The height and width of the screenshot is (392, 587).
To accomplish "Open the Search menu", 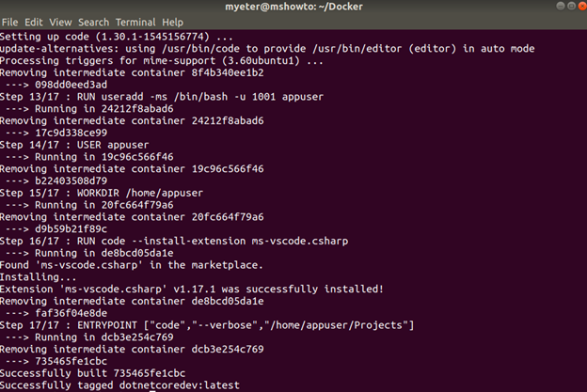I will 93,23.
